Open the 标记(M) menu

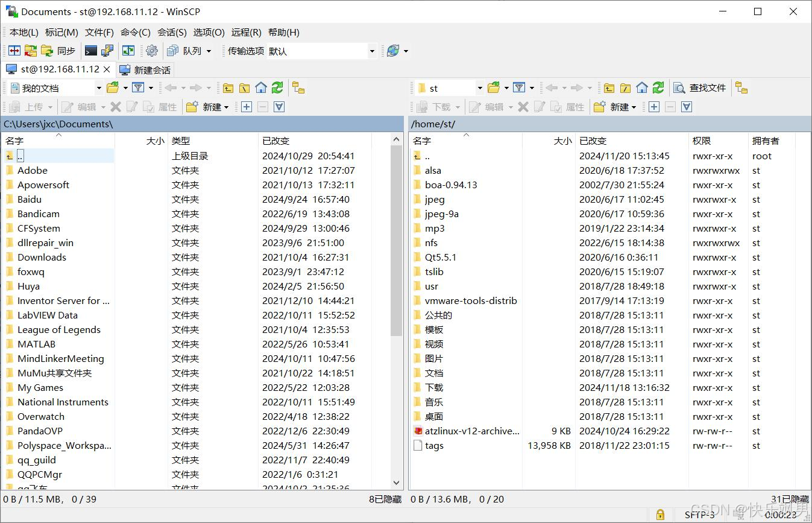[x=61, y=33]
